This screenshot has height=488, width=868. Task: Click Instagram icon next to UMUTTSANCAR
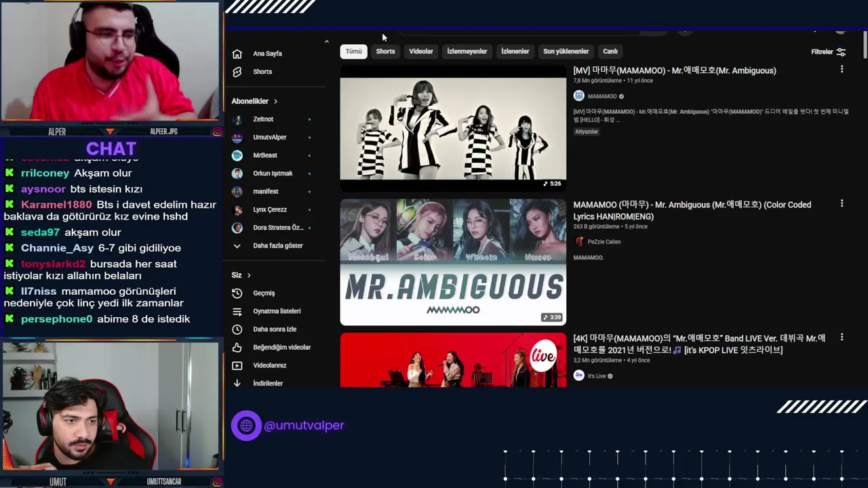tap(217, 482)
